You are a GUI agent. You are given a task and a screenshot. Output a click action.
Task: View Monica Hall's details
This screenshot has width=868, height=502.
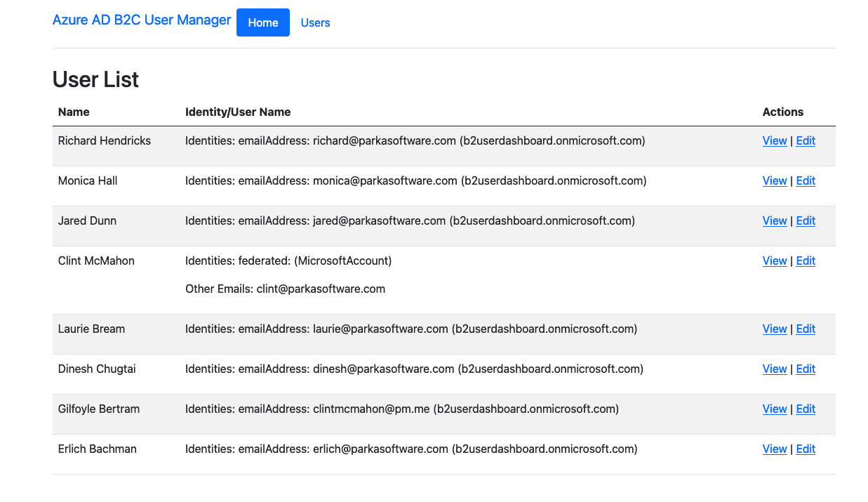coord(775,180)
